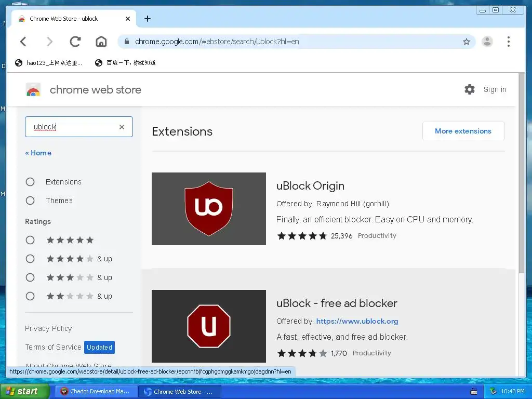
Task: Click the lock icon in address bar
Action: click(127, 42)
